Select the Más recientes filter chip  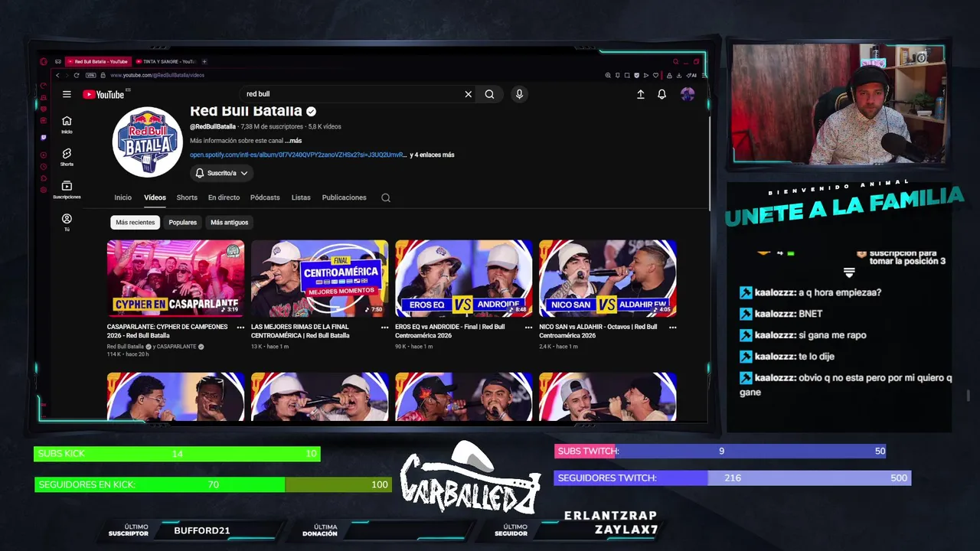click(x=136, y=222)
